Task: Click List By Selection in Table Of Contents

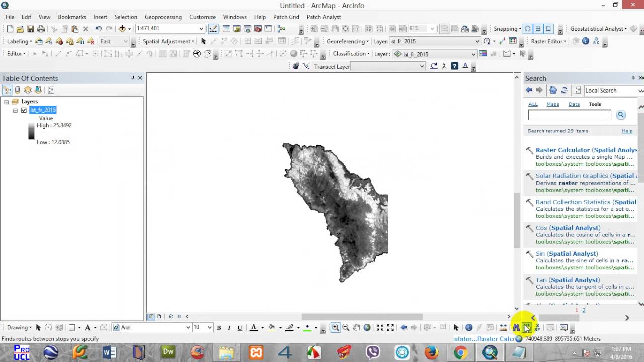Action: point(38,90)
